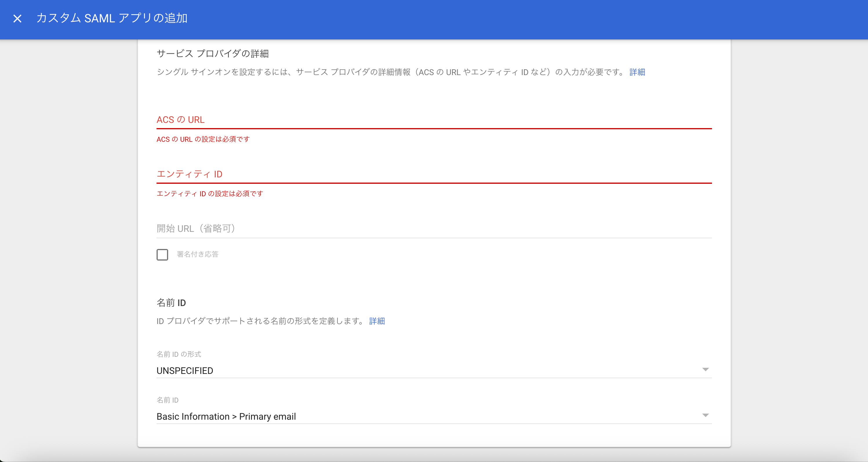Click arrow beside UNSPECIFIED dropdown
Screen dimensions: 868x462
click(x=705, y=370)
